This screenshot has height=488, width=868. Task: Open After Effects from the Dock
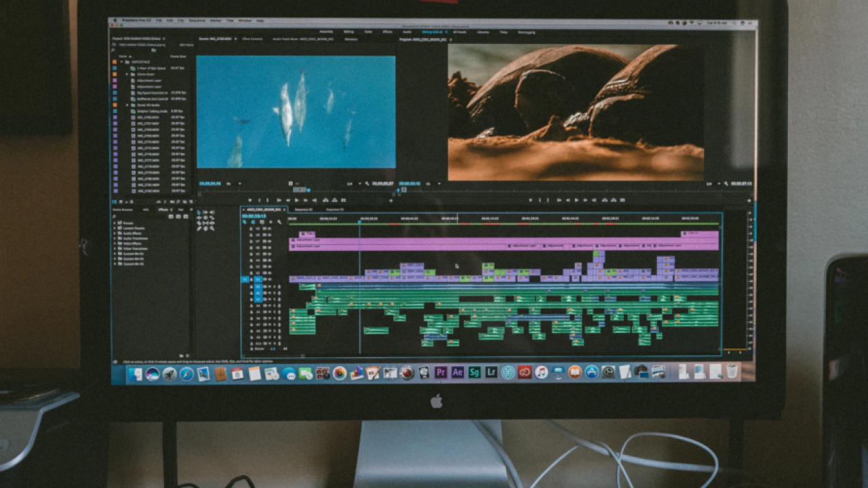click(x=458, y=372)
